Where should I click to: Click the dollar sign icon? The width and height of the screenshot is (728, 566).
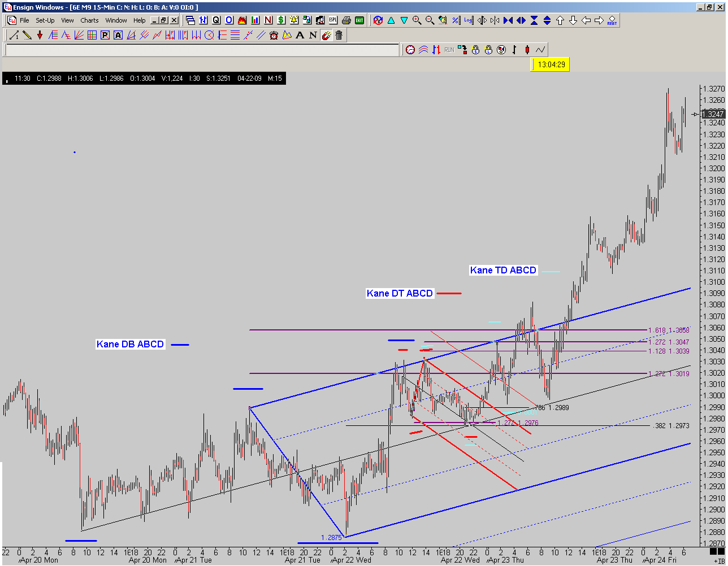[x=281, y=20]
